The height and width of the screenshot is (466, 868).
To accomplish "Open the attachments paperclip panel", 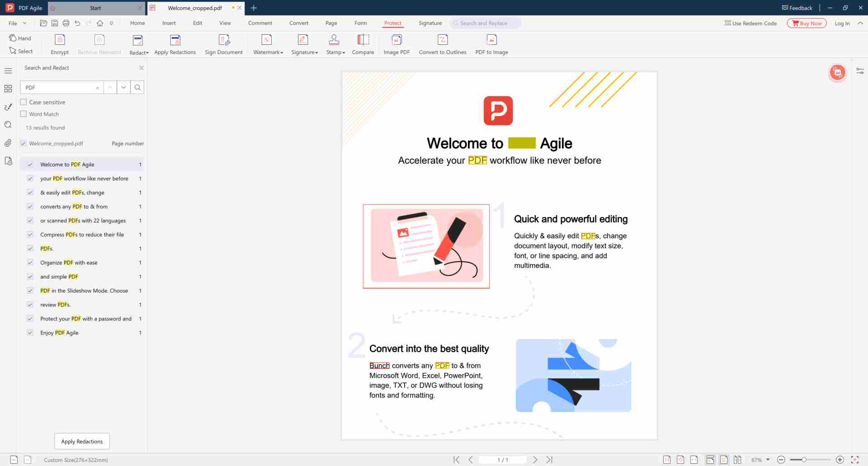I will click(x=8, y=143).
